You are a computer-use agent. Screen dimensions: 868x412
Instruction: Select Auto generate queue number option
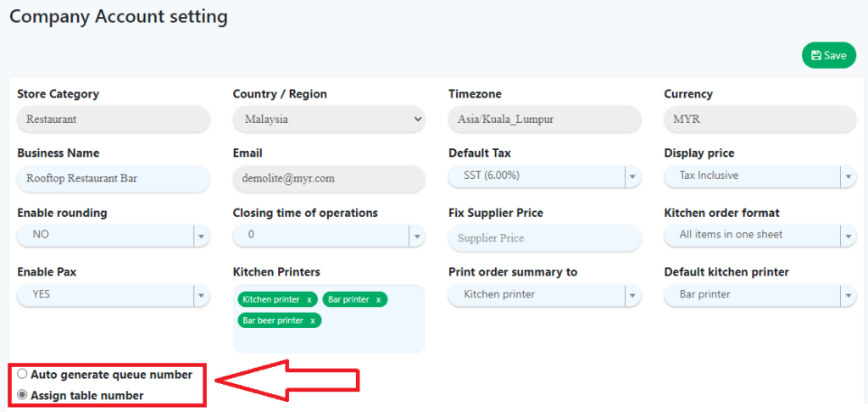point(23,374)
